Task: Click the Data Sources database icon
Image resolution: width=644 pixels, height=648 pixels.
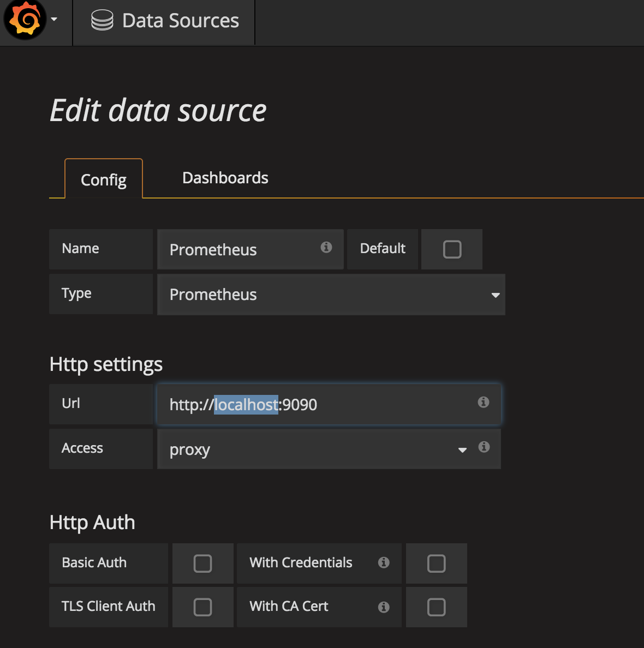Action: click(102, 20)
